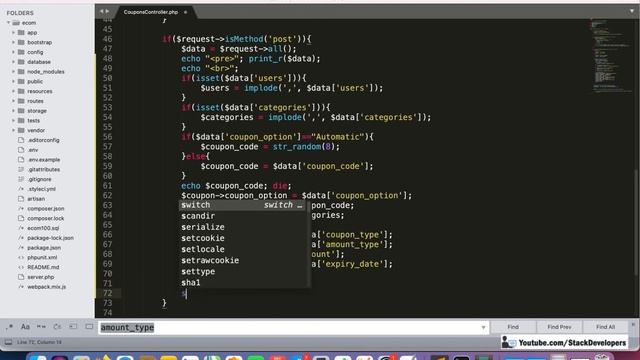Click 'Line 72, Column 14' status text

click(x=39, y=342)
